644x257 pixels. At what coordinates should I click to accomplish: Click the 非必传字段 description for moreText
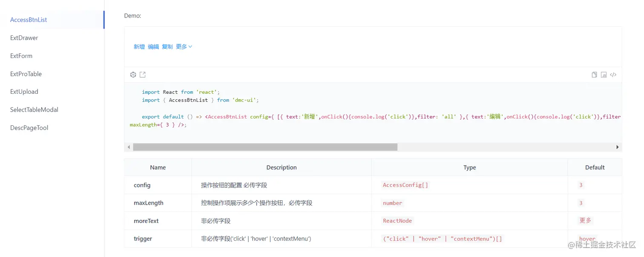(216, 221)
